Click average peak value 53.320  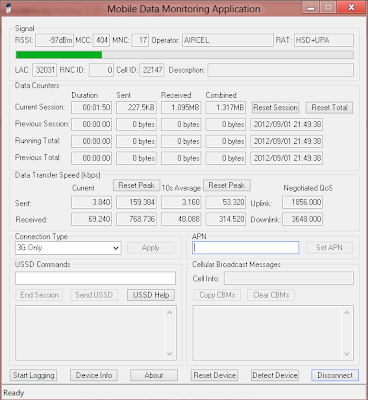226,202
